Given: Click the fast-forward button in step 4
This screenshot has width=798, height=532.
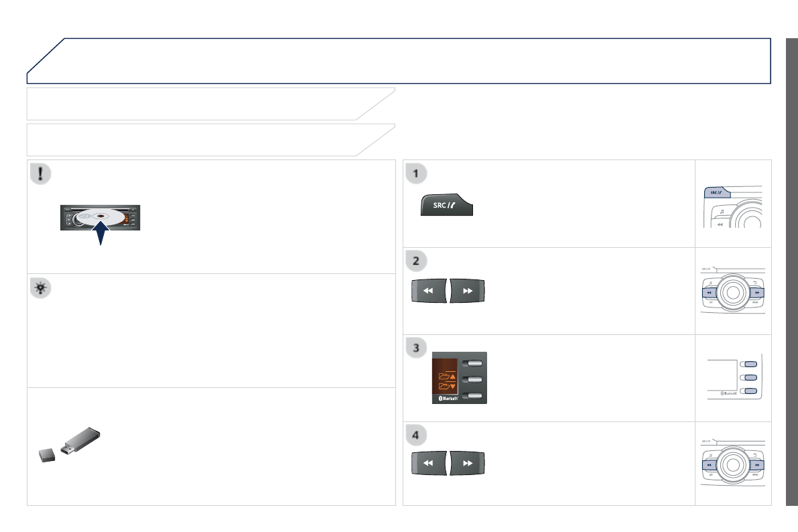Looking at the screenshot, I should pyautogui.click(x=468, y=462).
